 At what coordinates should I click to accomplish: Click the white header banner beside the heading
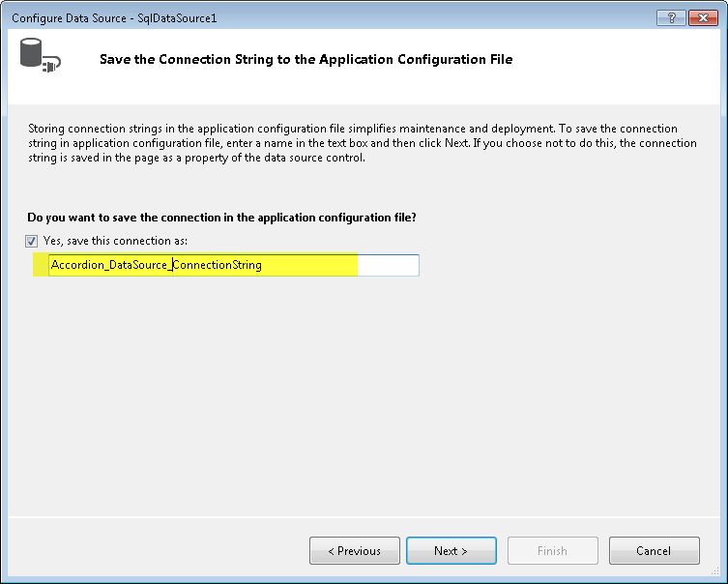[x=619, y=60]
